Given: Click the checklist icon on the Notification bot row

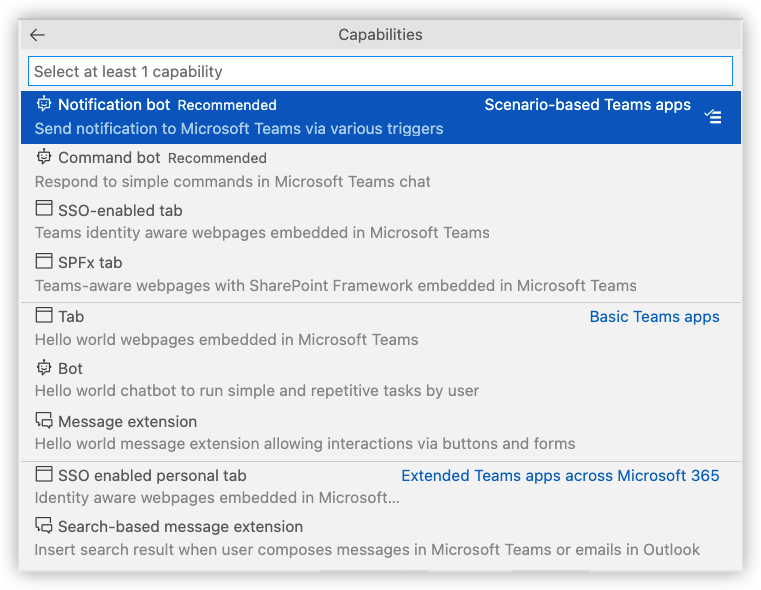Looking at the screenshot, I should (713, 116).
